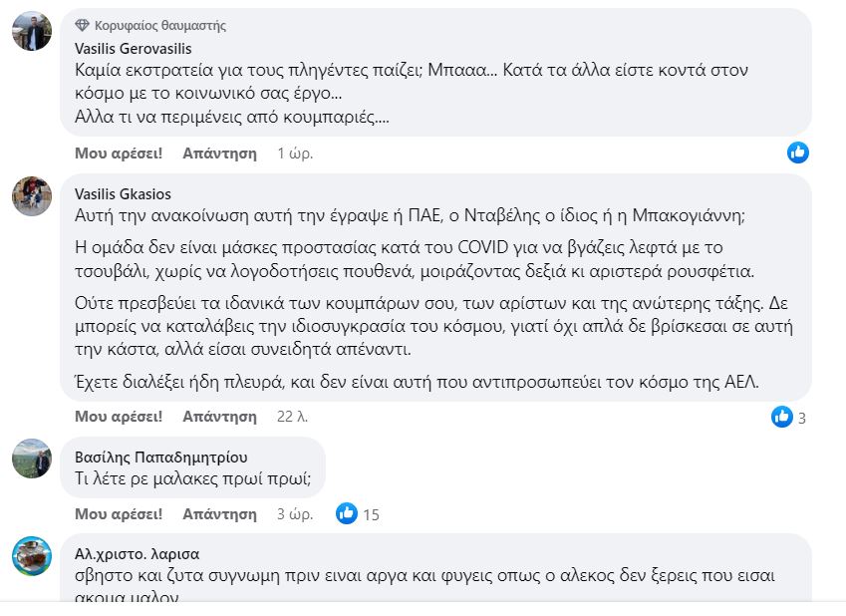Open Βασίλης Παπαδημητρίου profile picture
This screenshot has height=616, width=846.
coord(32,459)
